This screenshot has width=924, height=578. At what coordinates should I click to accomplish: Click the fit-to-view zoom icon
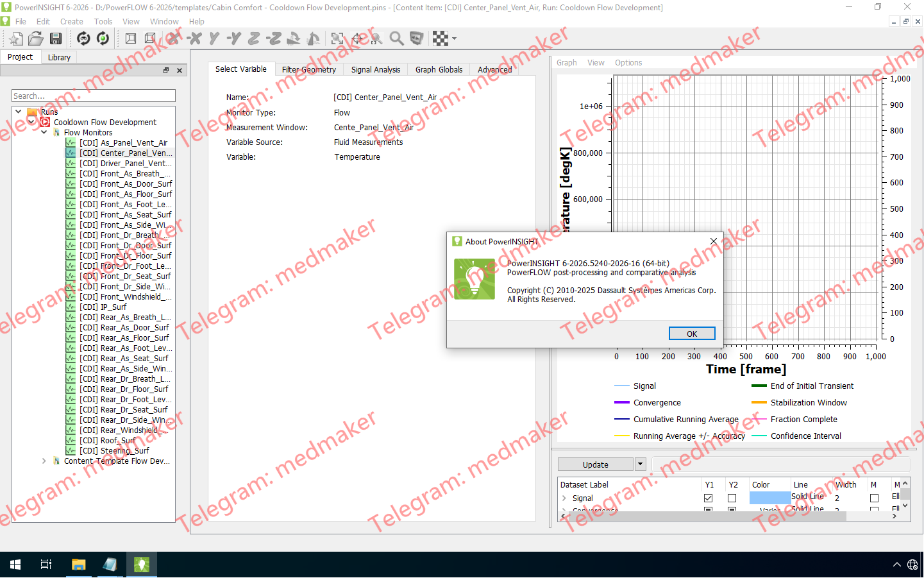pyautogui.click(x=338, y=38)
